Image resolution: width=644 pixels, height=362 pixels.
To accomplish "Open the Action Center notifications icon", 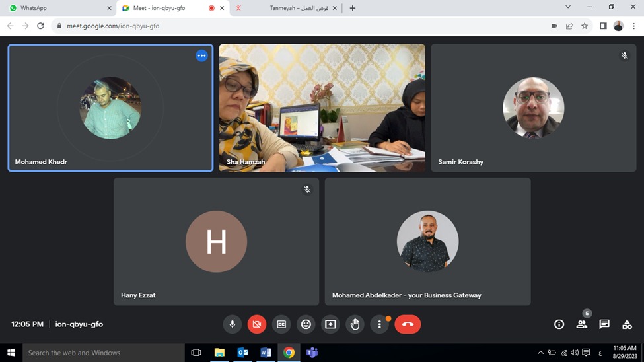I will click(586, 353).
